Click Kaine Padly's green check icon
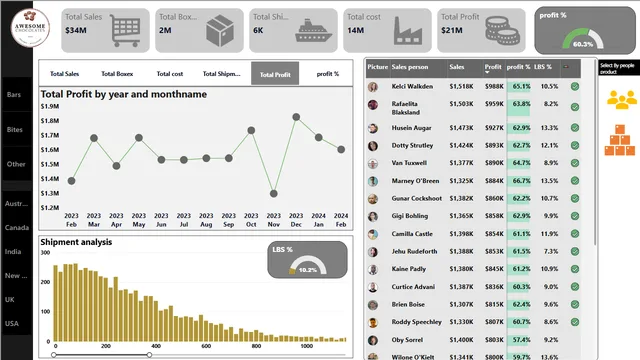The height and width of the screenshot is (360, 640). tap(575, 269)
